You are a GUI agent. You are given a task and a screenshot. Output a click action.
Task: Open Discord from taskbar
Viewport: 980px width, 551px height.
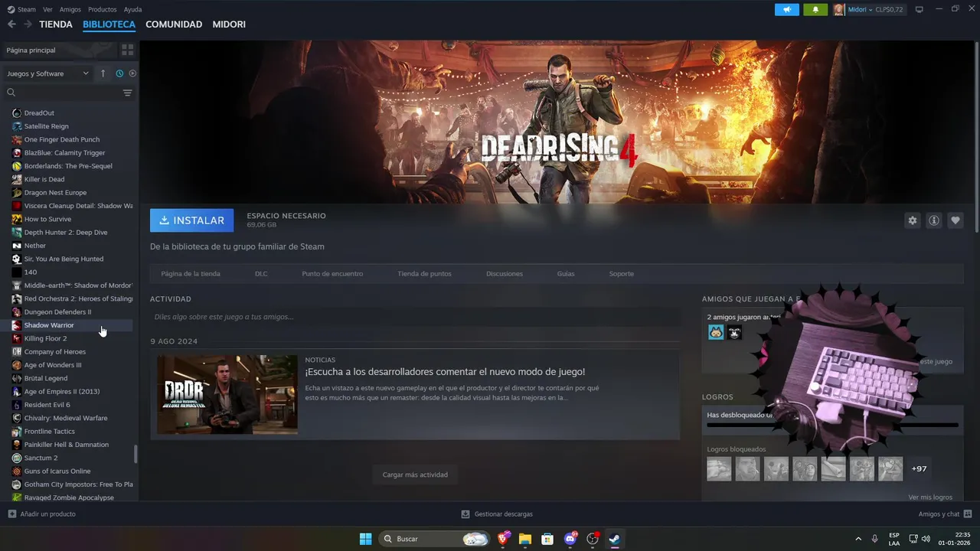pyautogui.click(x=570, y=539)
